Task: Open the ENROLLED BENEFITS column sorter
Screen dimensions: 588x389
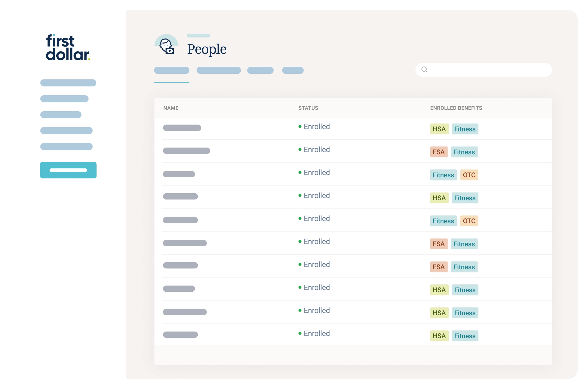Action: [456, 108]
